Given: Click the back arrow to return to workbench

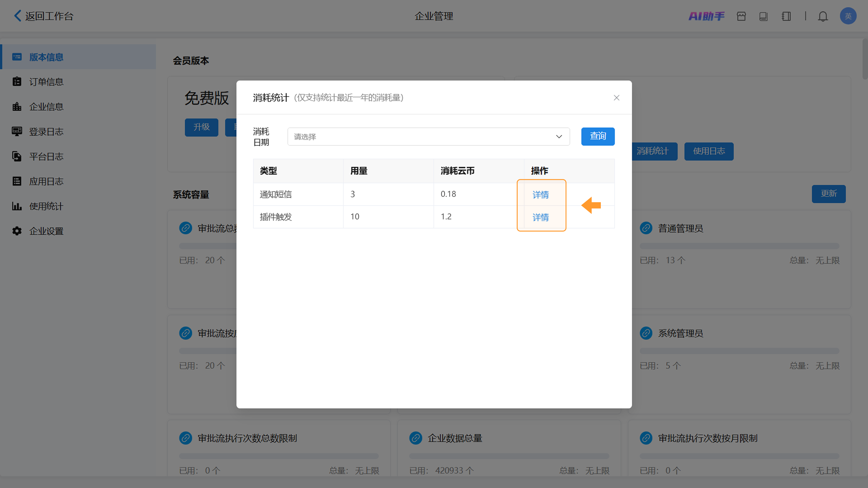Looking at the screenshot, I should (18, 16).
